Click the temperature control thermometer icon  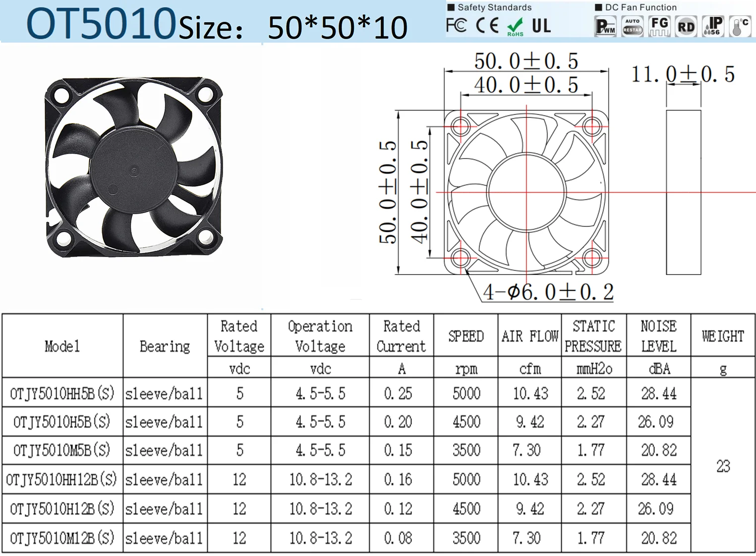[x=740, y=26]
